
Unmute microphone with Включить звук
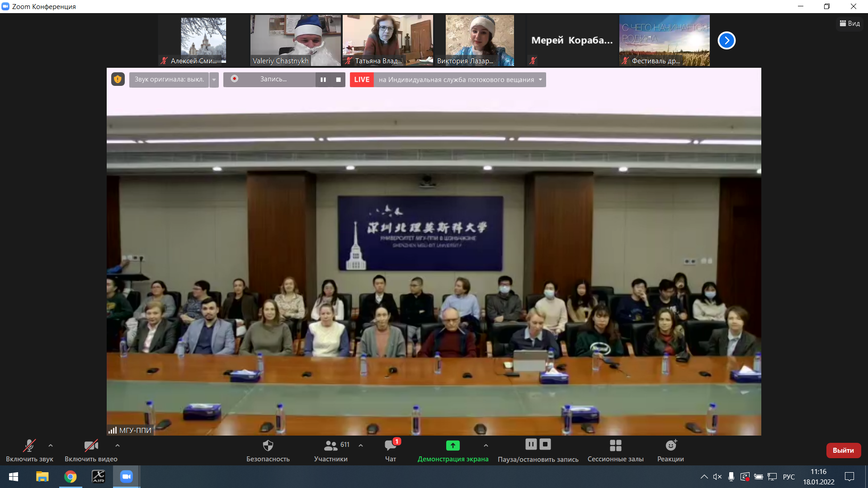tap(29, 450)
